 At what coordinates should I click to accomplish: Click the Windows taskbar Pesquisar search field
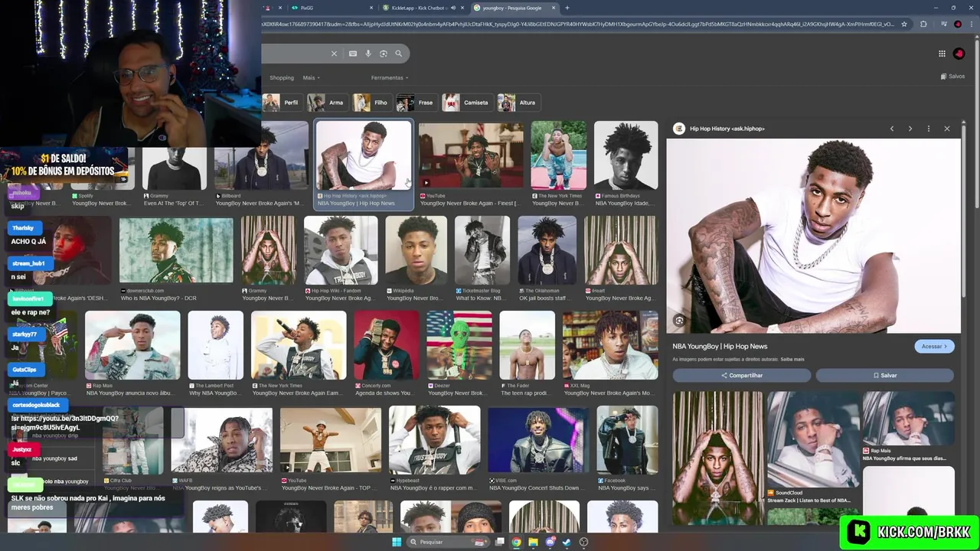448,542
